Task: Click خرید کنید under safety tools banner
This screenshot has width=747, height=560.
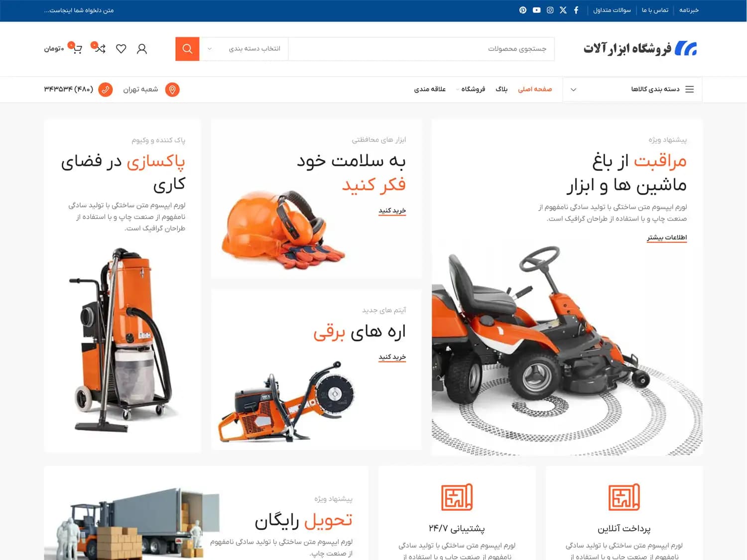Action: (x=392, y=211)
